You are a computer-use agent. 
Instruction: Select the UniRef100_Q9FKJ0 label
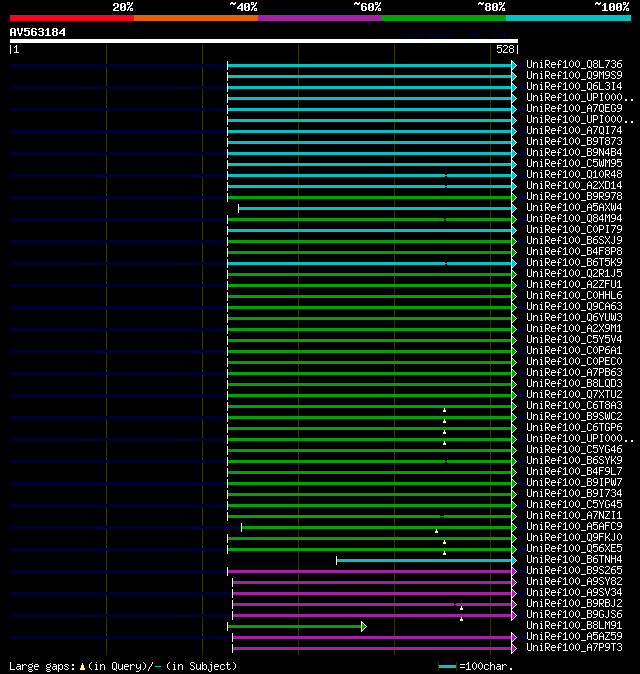coord(574,538)
